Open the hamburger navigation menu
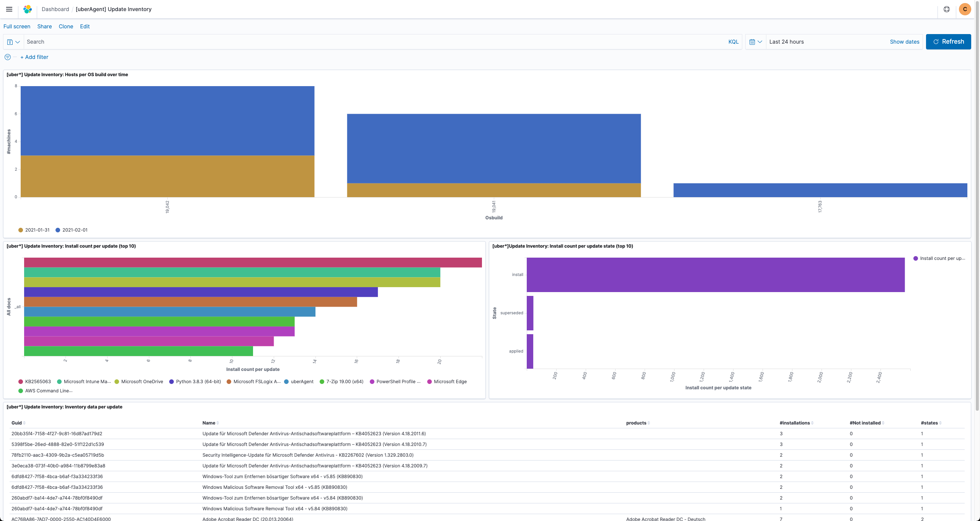 [x=9, y=9]
